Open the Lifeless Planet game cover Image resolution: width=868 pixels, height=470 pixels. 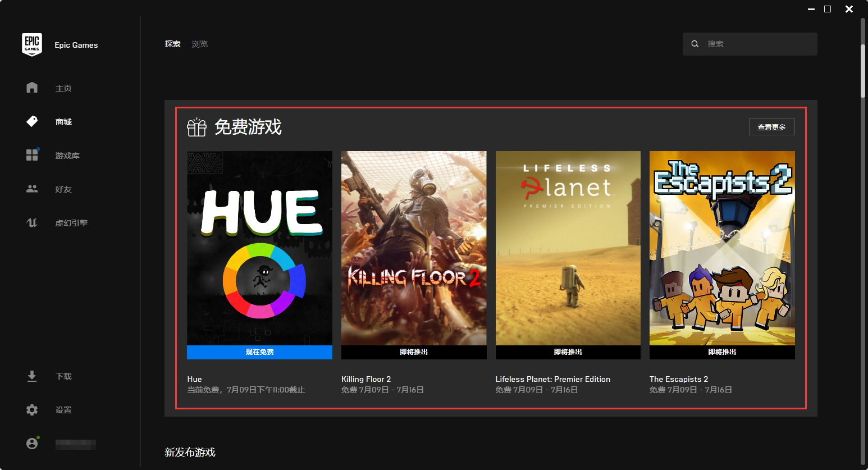[x=568, y=248]
